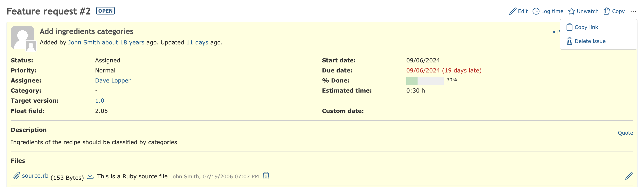Open the source.rb file link
644x187 pixels.
click(x=35, y=176)
